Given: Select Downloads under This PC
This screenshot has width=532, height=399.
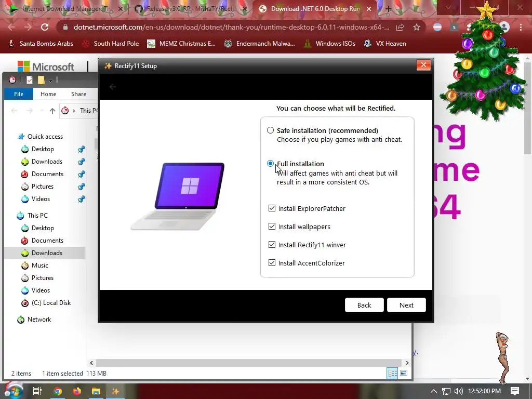Looking at the screenshot, I should [47, 253].
